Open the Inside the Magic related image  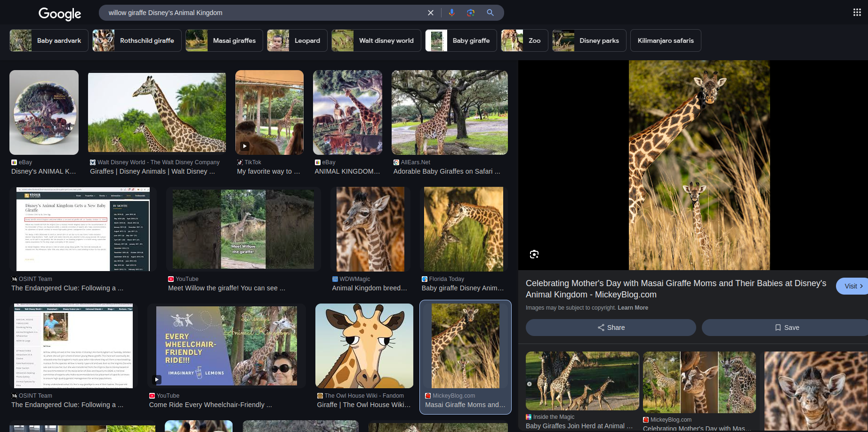click(582, 381)
